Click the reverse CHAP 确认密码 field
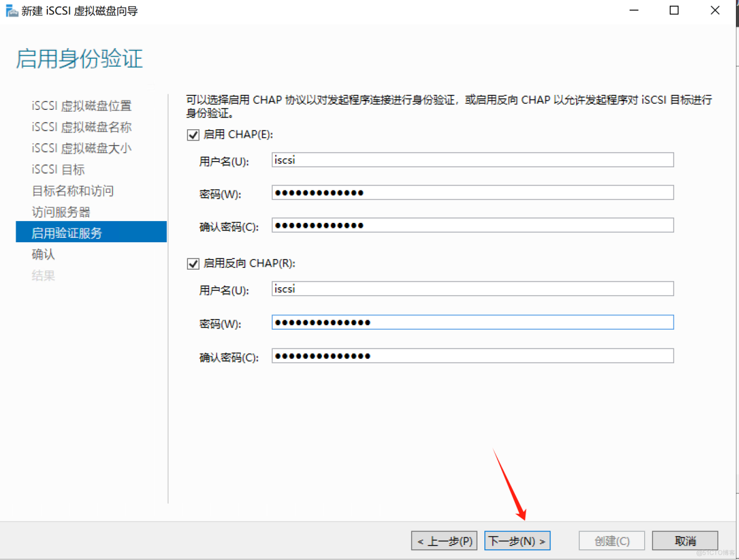The height and width of the screenshot is (560, 739). click(x=472, y=356)
